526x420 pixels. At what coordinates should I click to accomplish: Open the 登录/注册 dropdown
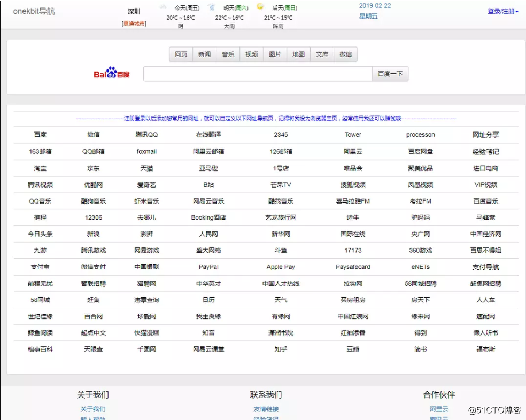502,11
